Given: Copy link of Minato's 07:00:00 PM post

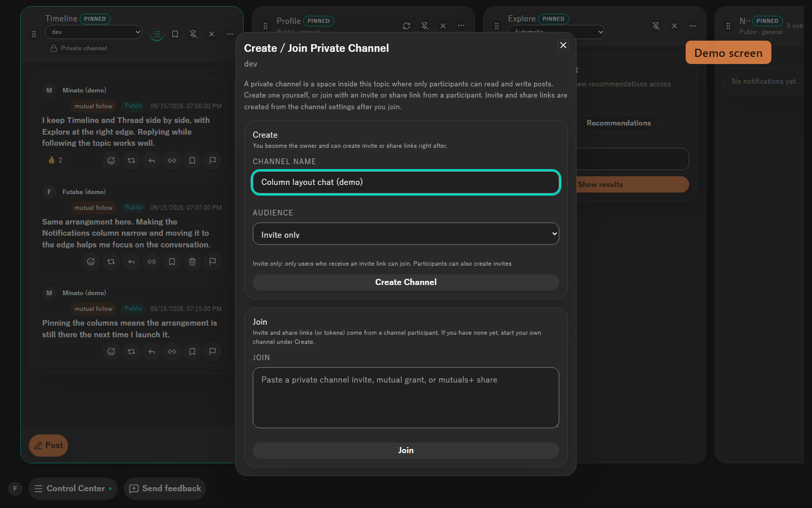Looking at the screenshot, I should (x=172, y=161).
